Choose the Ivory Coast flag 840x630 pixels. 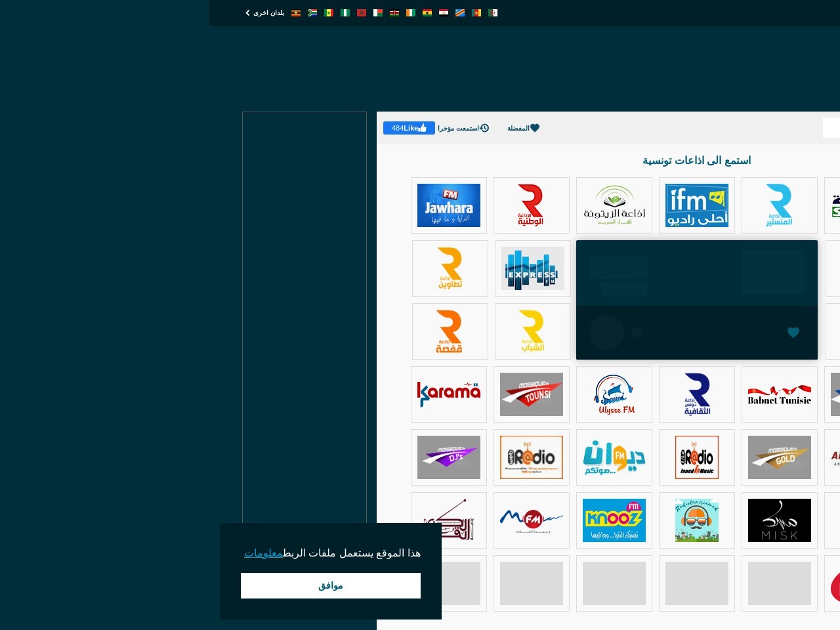click(x=411, y=12)
